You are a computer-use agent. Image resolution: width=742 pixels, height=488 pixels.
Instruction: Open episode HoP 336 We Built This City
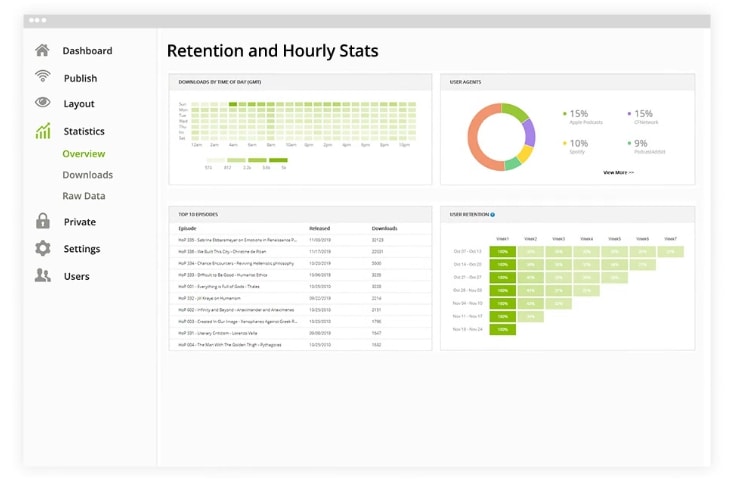coord(300,252)
